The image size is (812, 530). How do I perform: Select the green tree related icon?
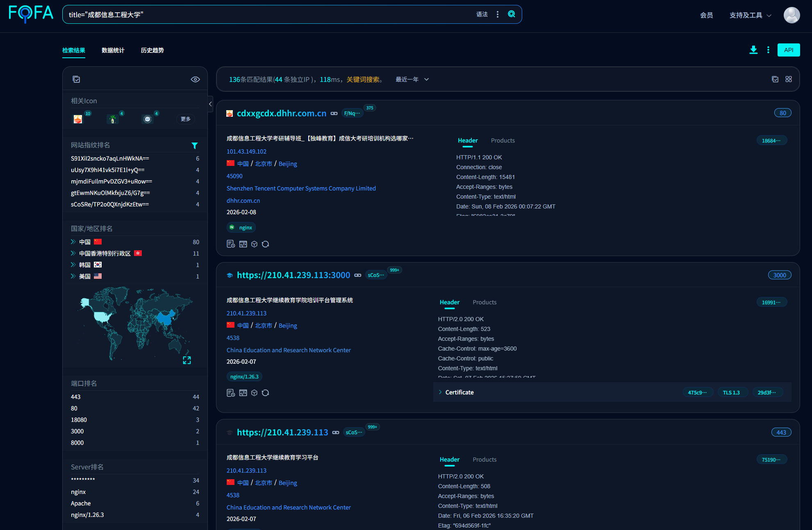(x=113, y=119)
